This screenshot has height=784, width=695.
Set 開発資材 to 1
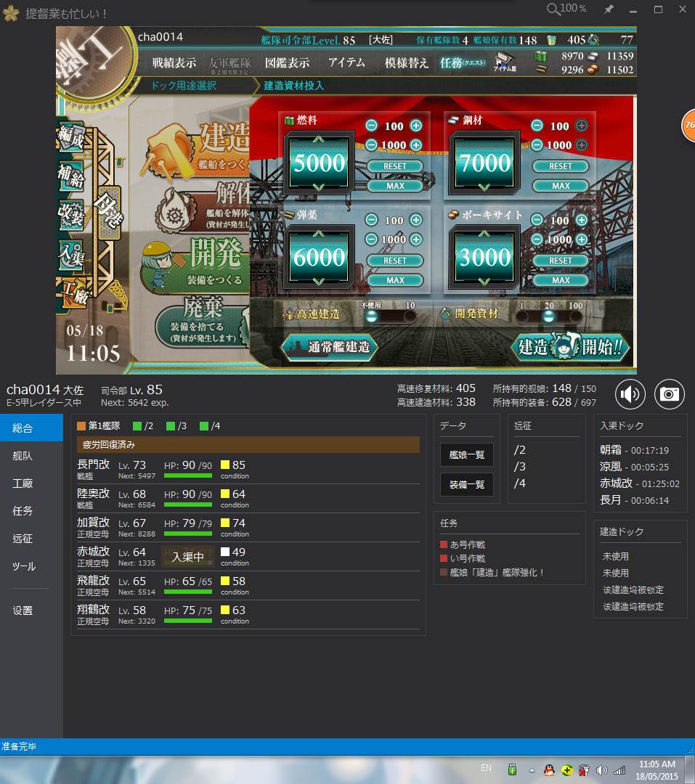[522, 316]
